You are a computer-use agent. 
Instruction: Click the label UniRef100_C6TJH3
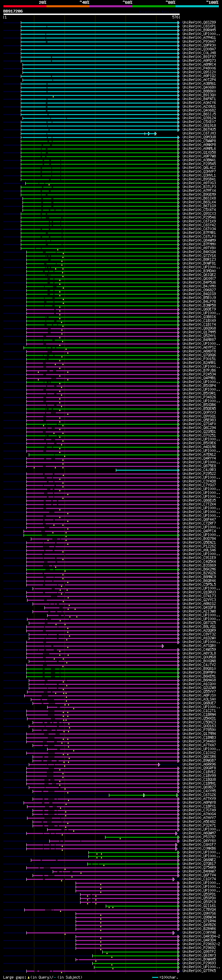pyautogui.click(x=199, y=133)
